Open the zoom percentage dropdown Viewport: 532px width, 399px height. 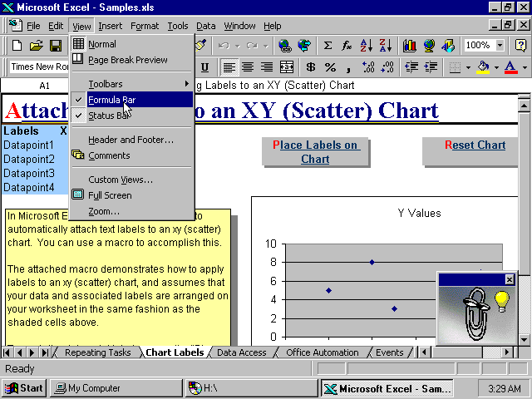pyautogui.click(x=500, y=46)
